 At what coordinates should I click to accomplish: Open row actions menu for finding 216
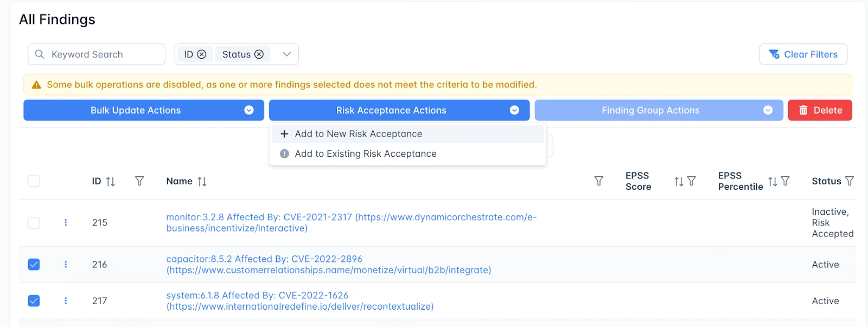tap(66, 265)
